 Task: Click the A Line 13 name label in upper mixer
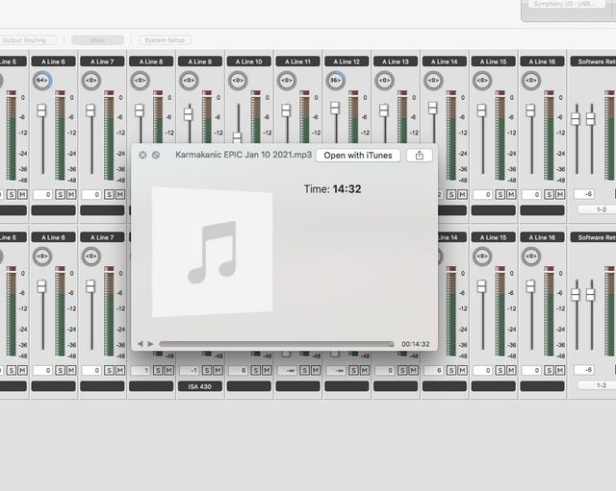(396, 61)
